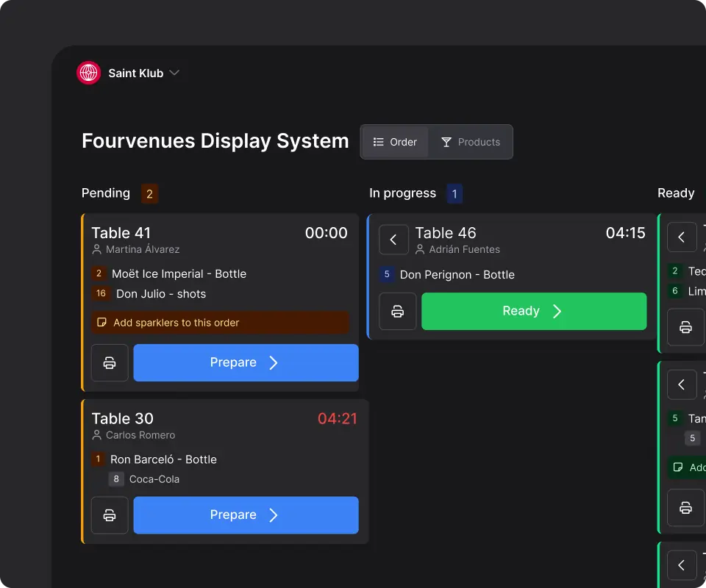Click the back arrow on the third Ready card
The width and height of the screenshot is (706, 588).
click(682, 565)
